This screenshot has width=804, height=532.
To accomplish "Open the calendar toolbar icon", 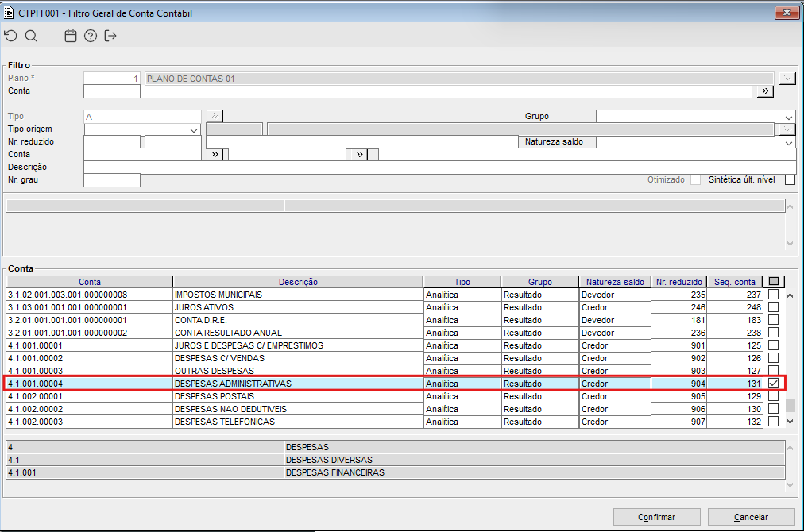I will tap(71, 36).
